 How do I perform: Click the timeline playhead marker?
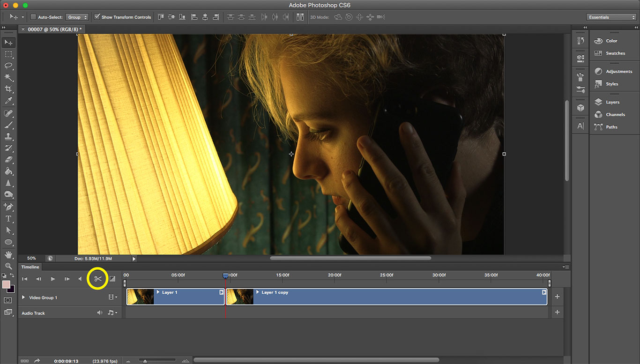tap(225, 275)
